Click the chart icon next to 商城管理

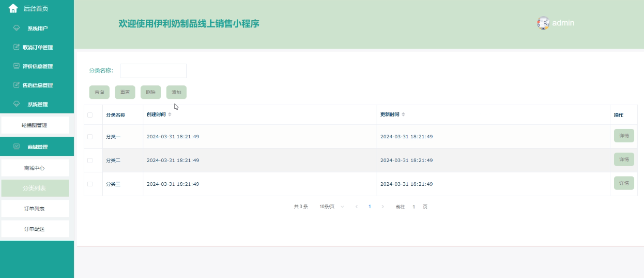point(17,147)
